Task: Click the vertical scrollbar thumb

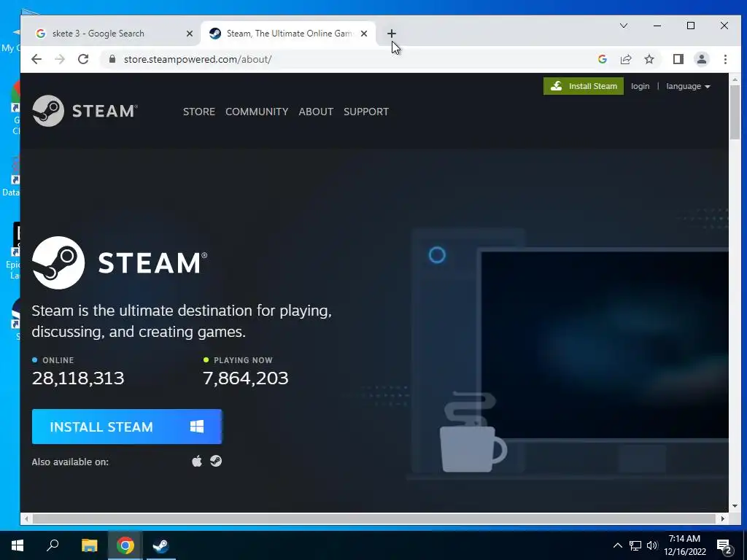Action: point(735,112)
